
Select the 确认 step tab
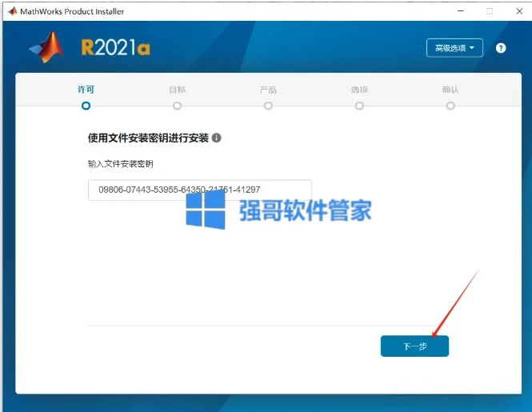(450, 90)
